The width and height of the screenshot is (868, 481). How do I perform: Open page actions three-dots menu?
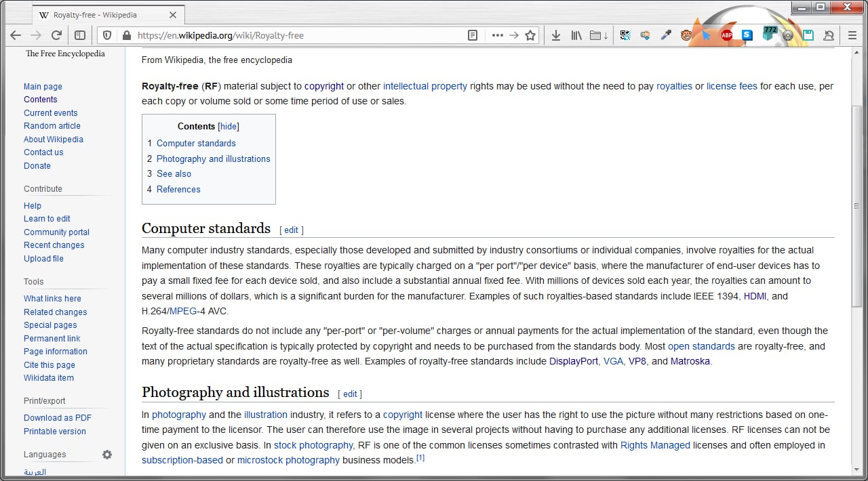[498, 35]
